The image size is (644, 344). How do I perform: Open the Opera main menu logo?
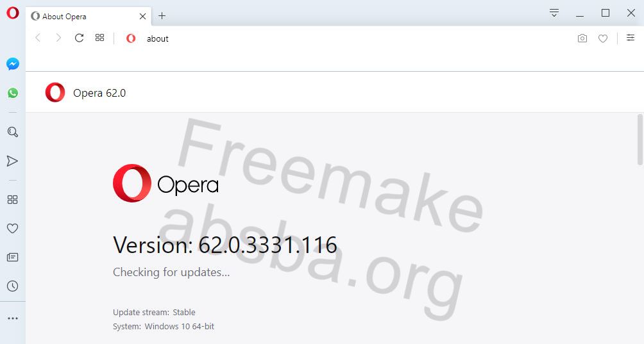[13, 13]
